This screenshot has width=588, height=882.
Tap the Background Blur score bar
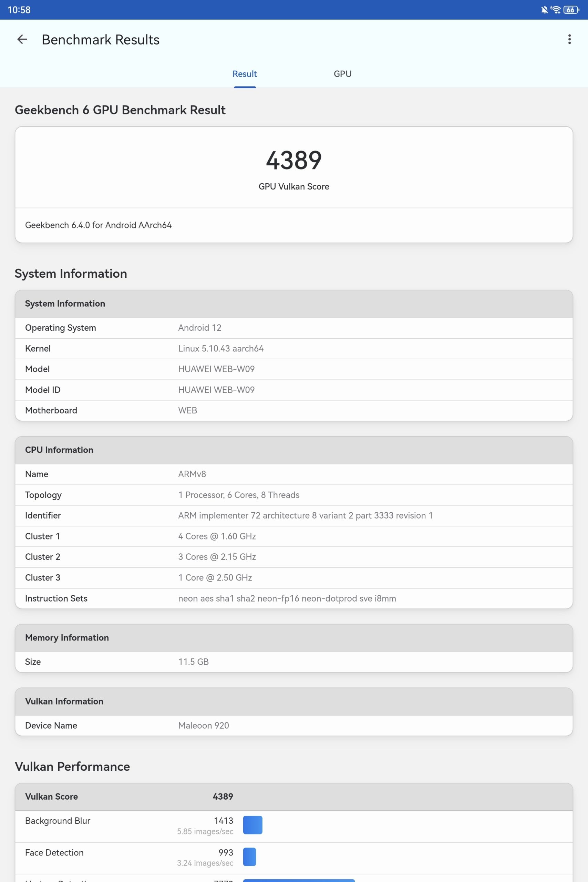(x=253, y=825)
